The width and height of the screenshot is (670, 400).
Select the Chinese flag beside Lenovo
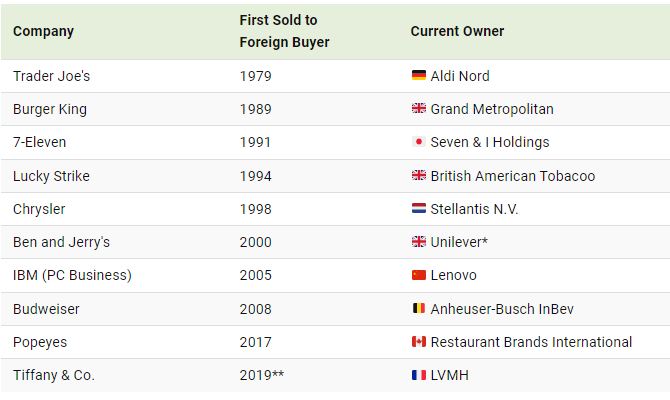pos(419,275)
